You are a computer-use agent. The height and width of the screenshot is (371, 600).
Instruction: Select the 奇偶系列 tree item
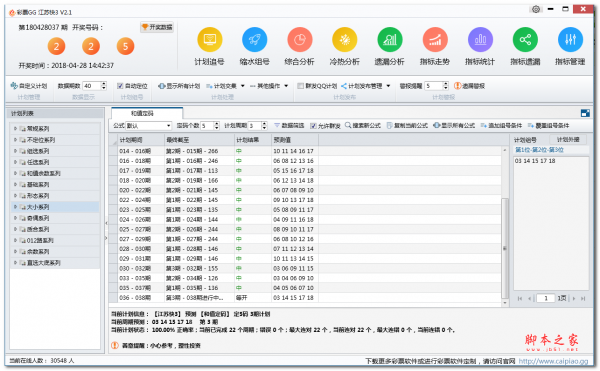coord(55,218)
